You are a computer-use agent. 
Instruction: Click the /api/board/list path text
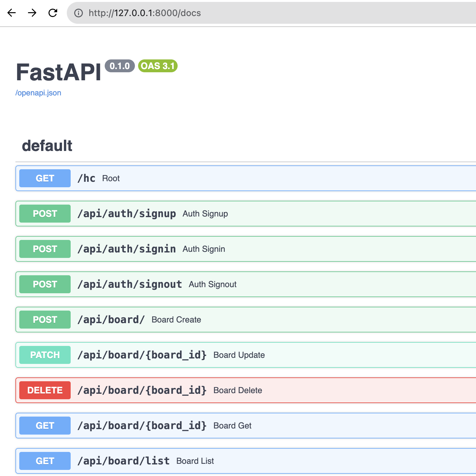(x=124, y=461)
